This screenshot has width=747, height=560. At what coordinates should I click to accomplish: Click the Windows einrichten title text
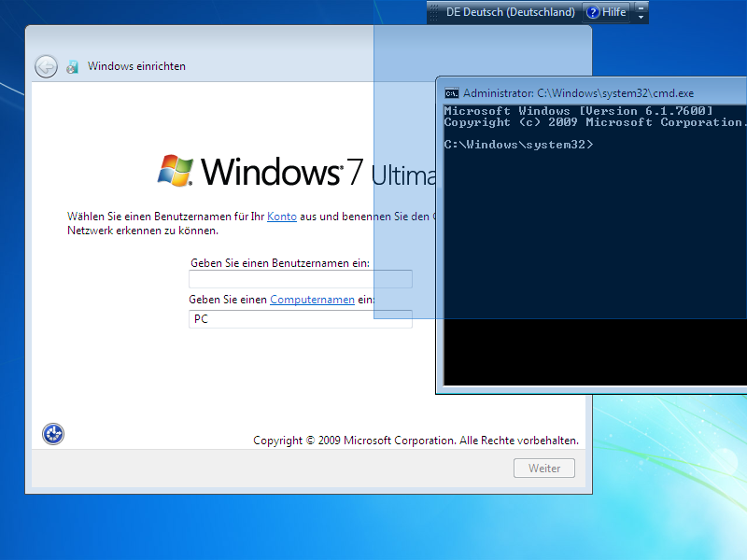(x=136, y=66)
